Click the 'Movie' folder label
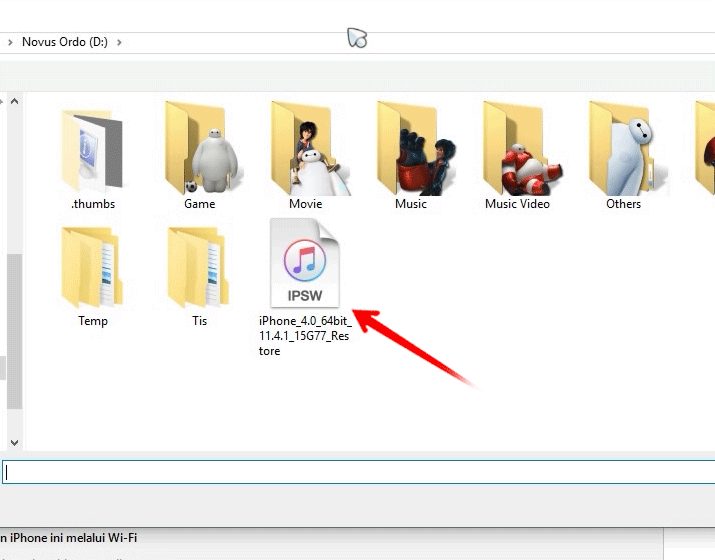Screen dimensions: 715x560 306,204
